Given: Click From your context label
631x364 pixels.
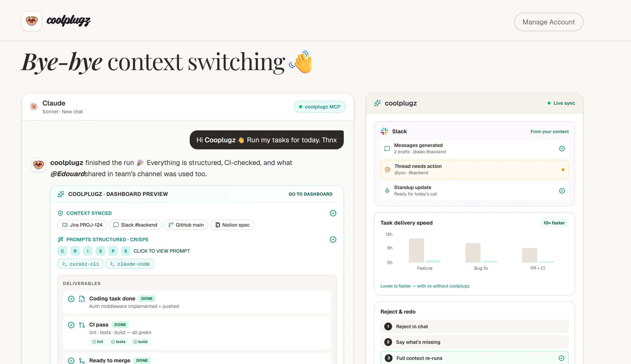Looking at the screenshot, I should coord(550,132).
